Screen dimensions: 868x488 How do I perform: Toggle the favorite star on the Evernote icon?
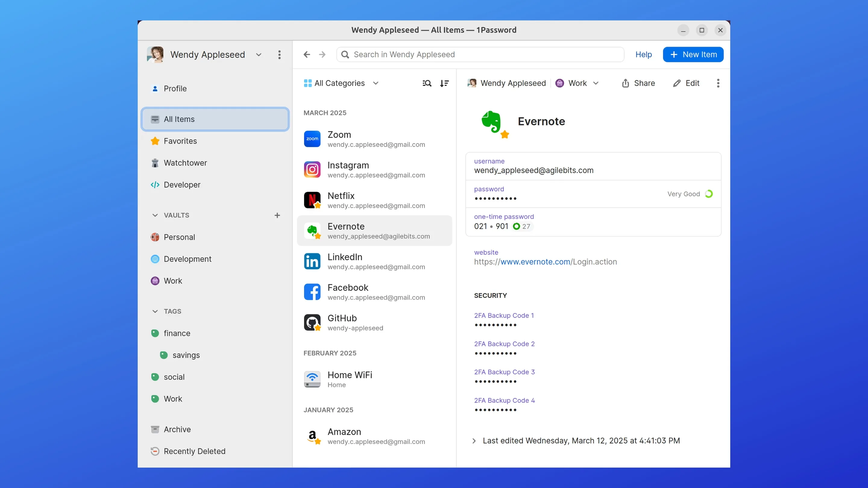click(x=505, y=135)
